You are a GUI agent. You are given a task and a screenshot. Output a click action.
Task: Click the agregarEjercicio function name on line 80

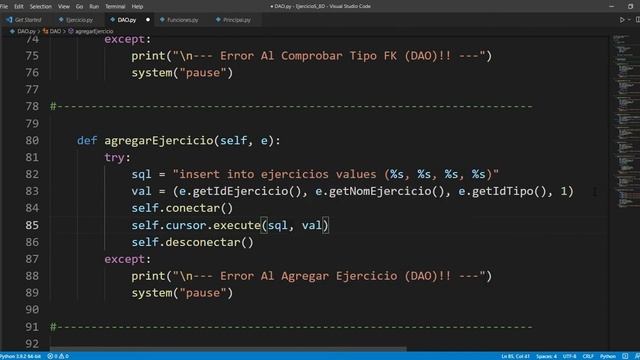coord(159,140)
